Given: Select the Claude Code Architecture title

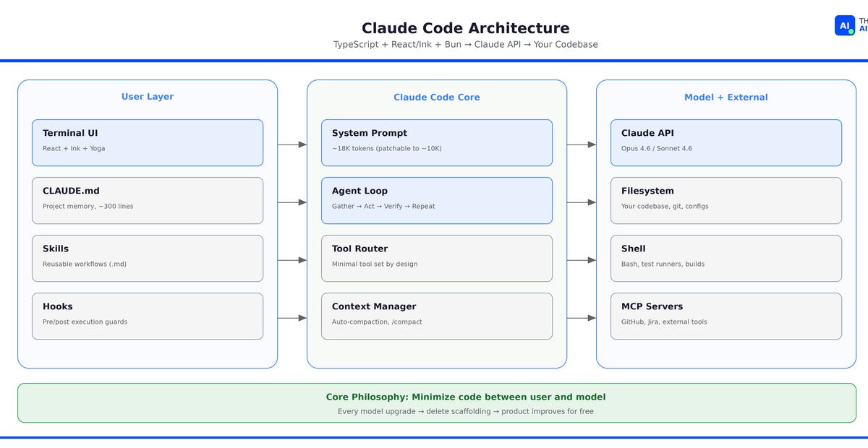Looking at the screenshot, I should coord(465,28).
